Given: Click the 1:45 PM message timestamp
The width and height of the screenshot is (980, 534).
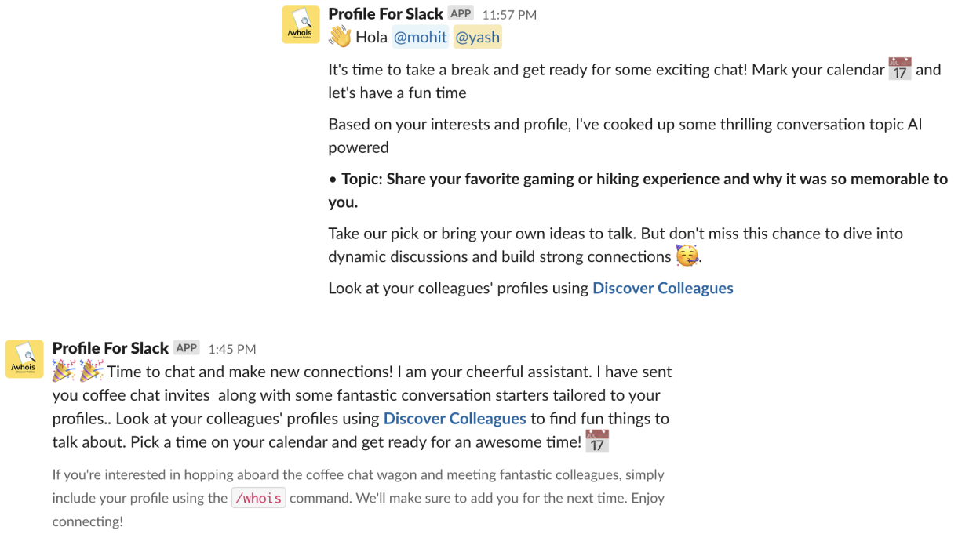Looking at the screenshot, I should click(x=232, y=349).
